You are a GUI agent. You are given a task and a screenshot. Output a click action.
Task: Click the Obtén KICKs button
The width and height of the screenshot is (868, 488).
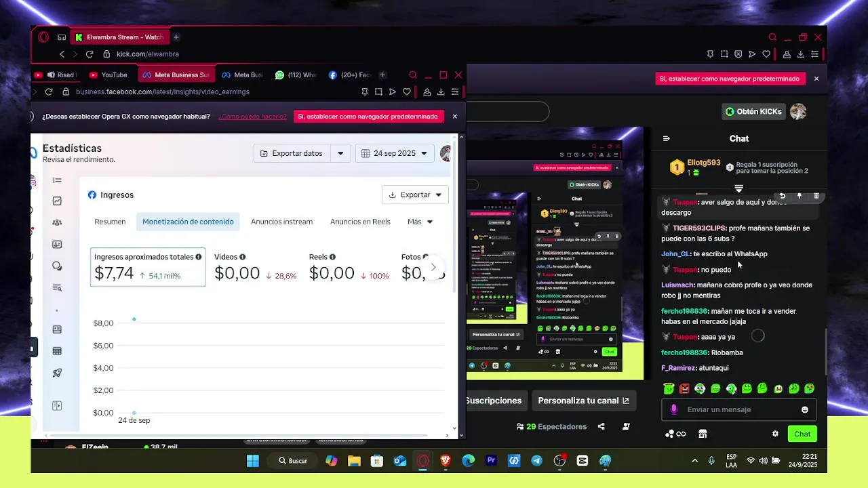pyautogui.click(x=753, y=111)
